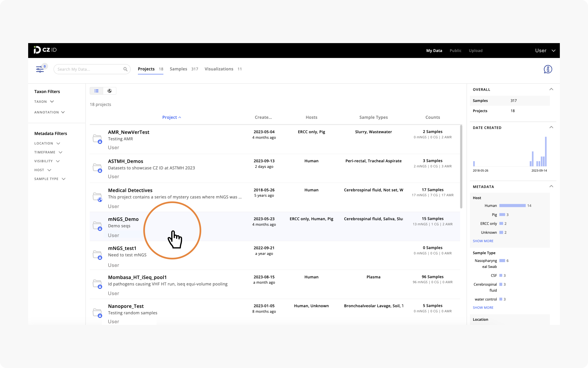
Task: Click the "2023-09-13" creation date
Action: (264, 161)
